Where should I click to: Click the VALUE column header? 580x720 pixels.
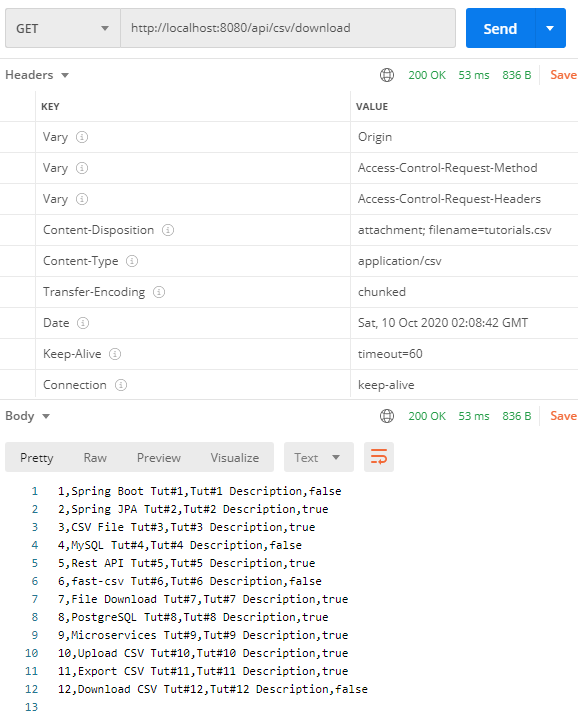pos(372,107)
